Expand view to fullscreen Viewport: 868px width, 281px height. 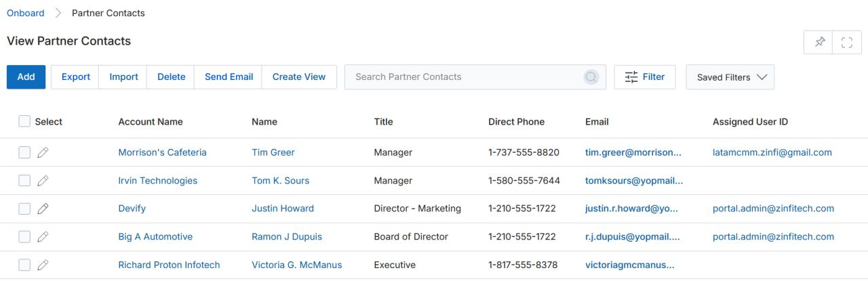click(846, 42)
